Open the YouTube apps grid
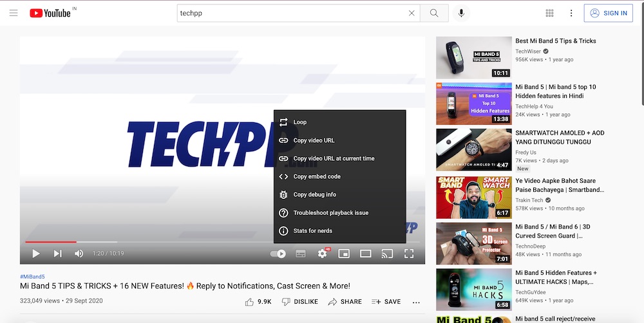The height and width of the screenshot is (323, 644). pyautogui.click(x=549, y=13)
